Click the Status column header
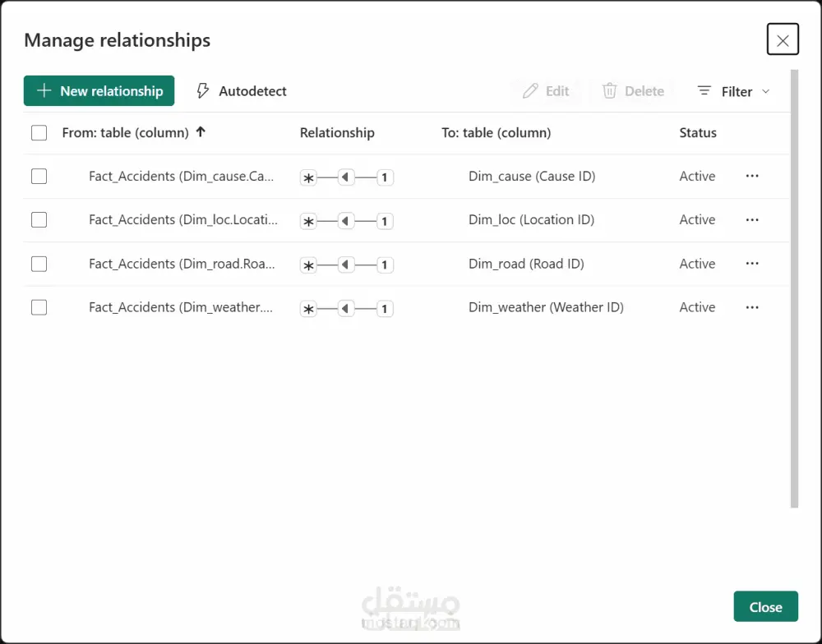The height and width of the screenshot is (644, 822). pyautogui.click(x=698, y=132)
